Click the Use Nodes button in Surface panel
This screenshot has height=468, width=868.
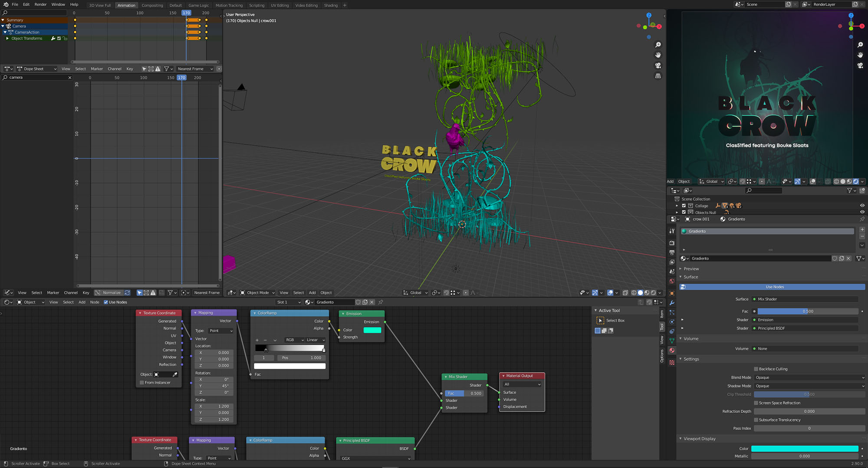coord(773,287)
